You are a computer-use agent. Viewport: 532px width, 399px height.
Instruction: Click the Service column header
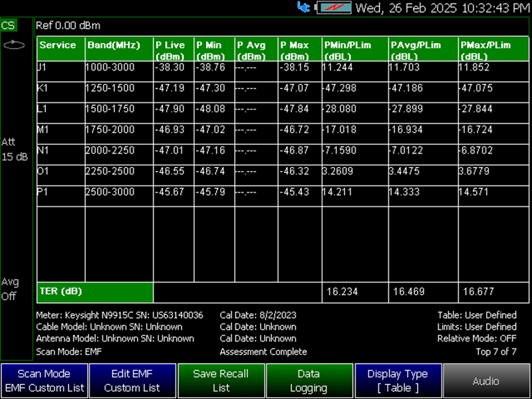(61, 49)
